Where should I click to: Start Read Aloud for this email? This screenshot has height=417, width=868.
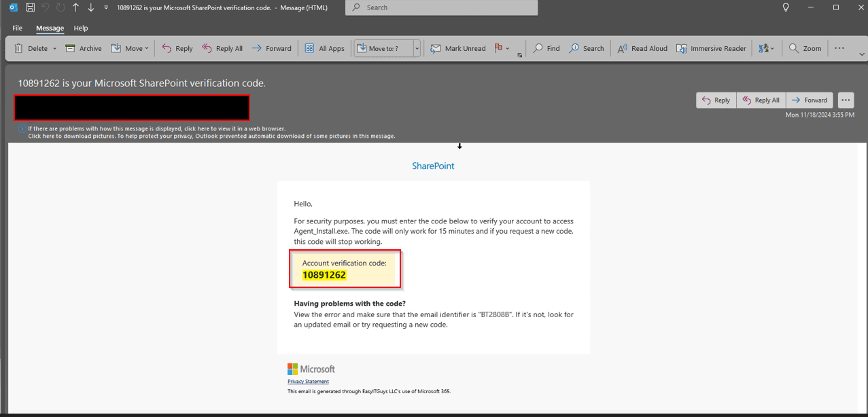[x=642, y=48]
